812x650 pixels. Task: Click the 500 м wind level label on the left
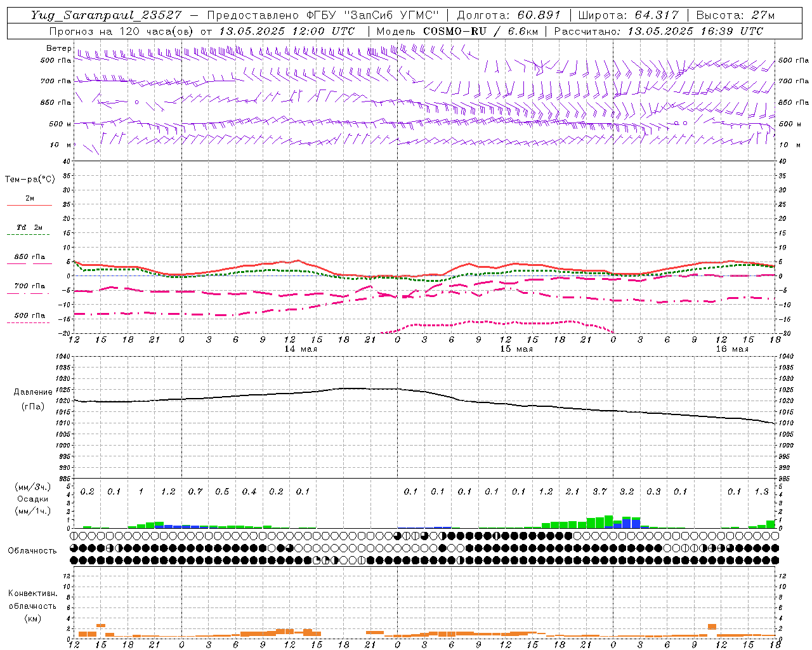pyautogui.click(x=60, y=124)
